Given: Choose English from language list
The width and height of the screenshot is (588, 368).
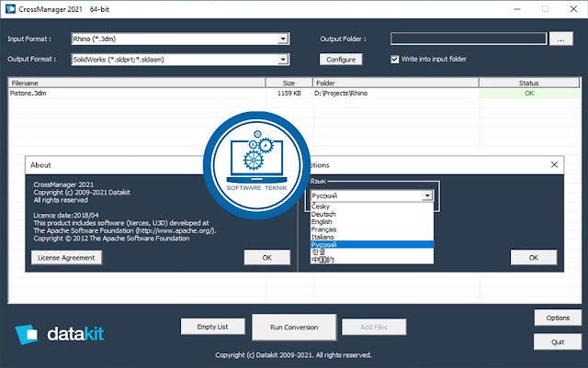Looking at the screenshot, I should coord(372,221).
